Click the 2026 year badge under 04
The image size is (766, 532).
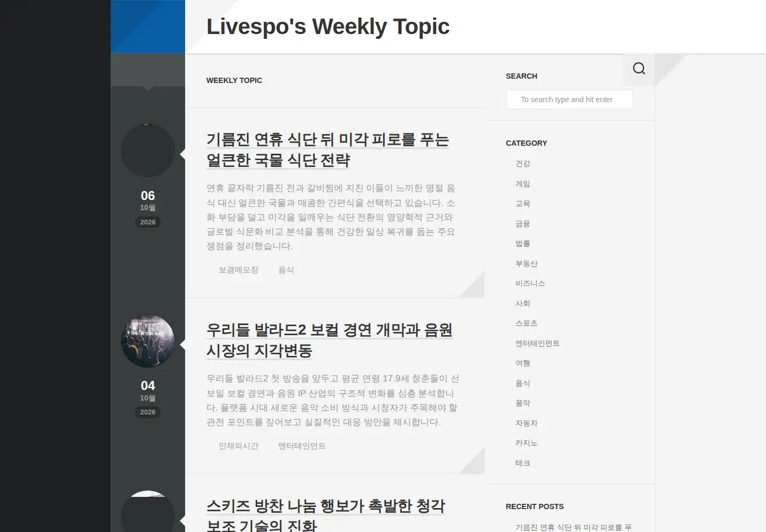click(148, 412)
